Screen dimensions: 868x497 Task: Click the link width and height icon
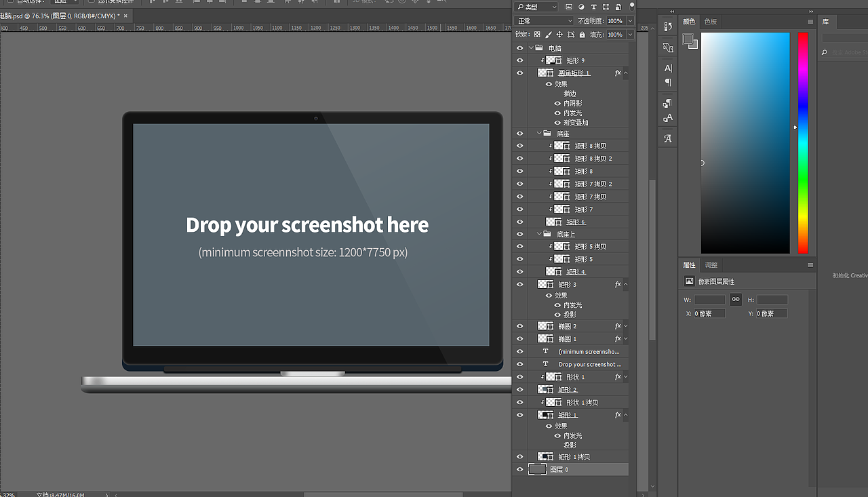click(x=736, y=299)
